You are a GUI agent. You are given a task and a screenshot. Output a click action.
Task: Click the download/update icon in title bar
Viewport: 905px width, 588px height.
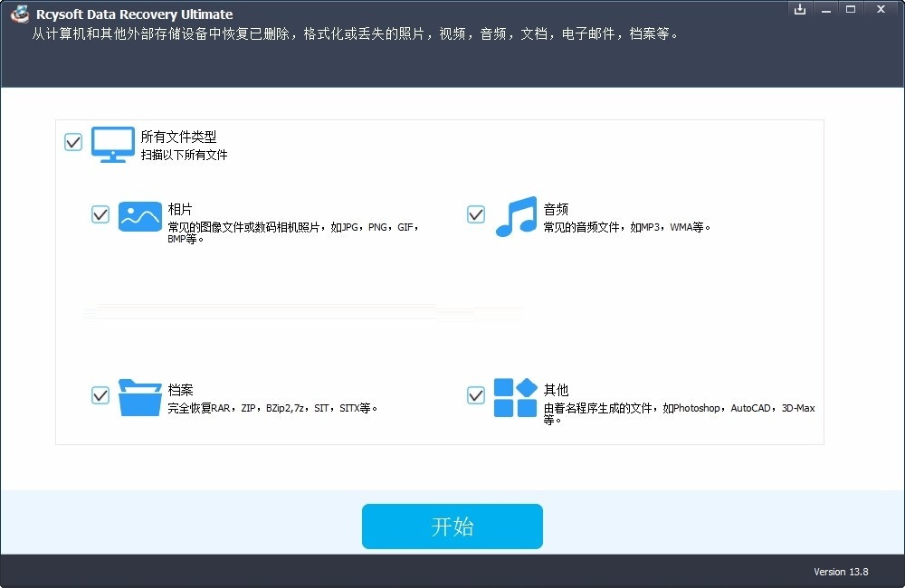(x=799, y=9)
